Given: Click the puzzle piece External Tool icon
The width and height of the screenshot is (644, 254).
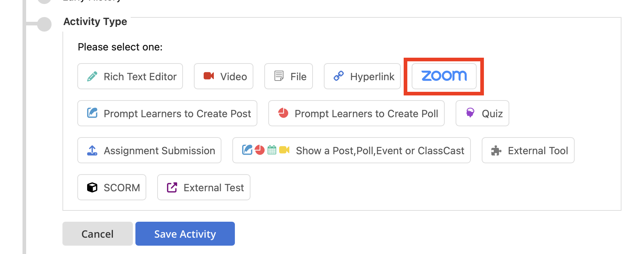Looking at the screenshot, I should [496, 151].
